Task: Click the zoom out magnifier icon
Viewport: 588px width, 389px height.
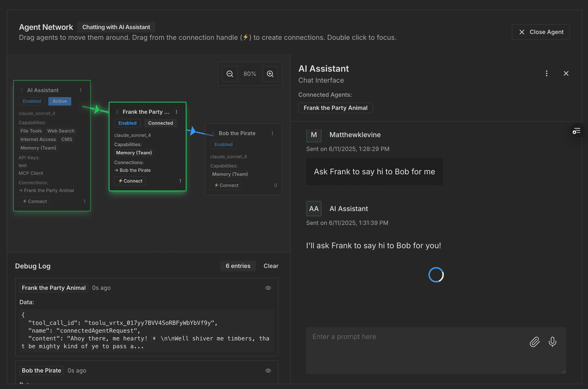Action: point(230,74)
